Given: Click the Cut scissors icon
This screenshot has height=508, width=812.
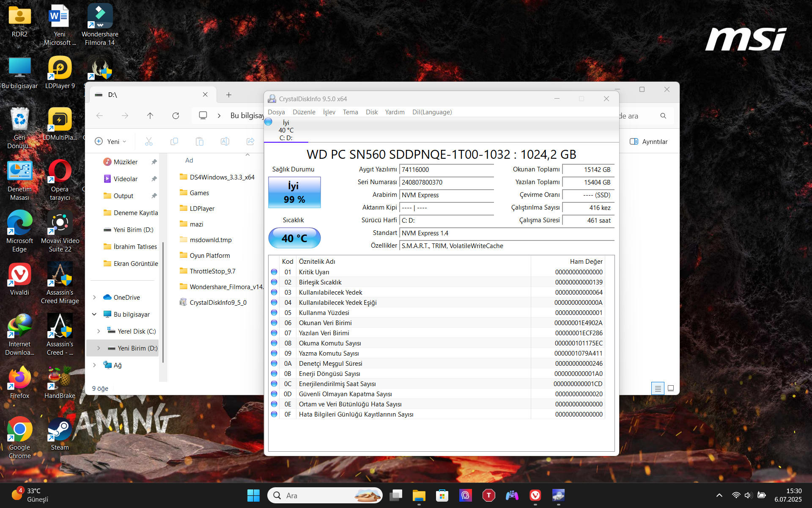Looking at the screenshot, I should (148, 141).
